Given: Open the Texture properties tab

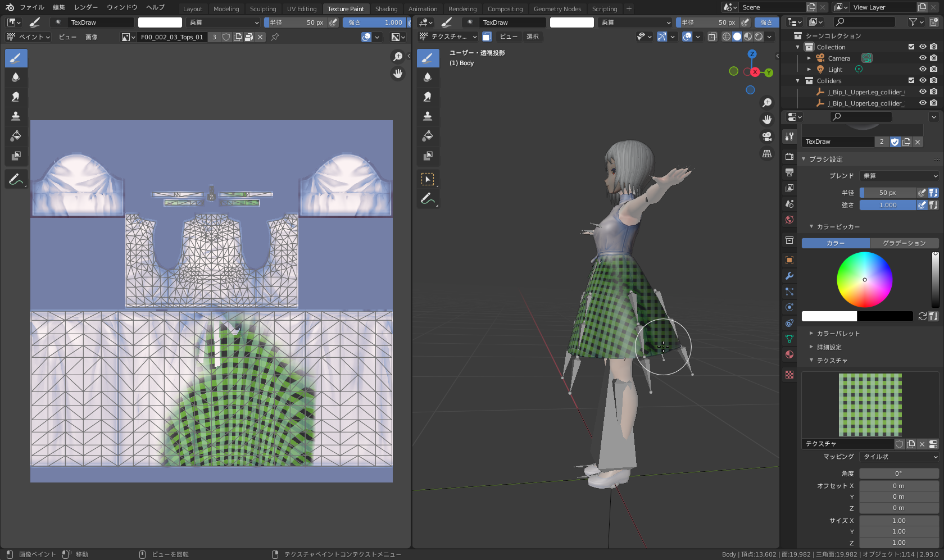Looking at the screenshot, I should (789, 375).
